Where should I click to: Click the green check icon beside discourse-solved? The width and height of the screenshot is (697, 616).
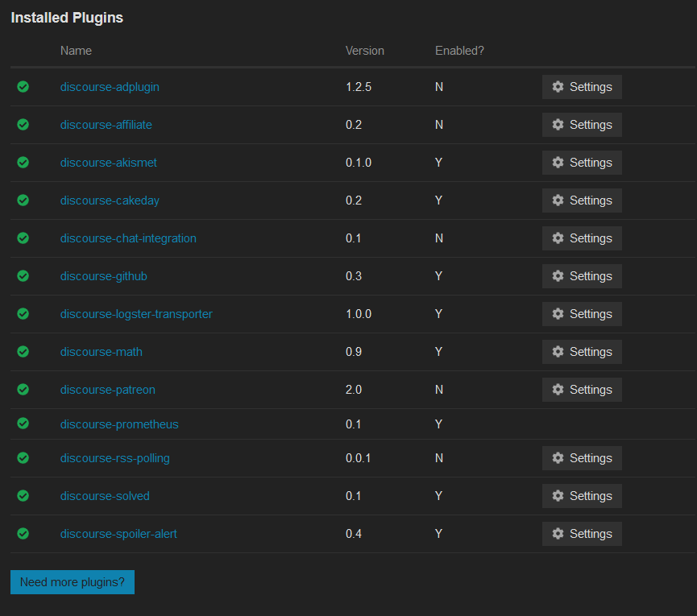pos(23,495)
